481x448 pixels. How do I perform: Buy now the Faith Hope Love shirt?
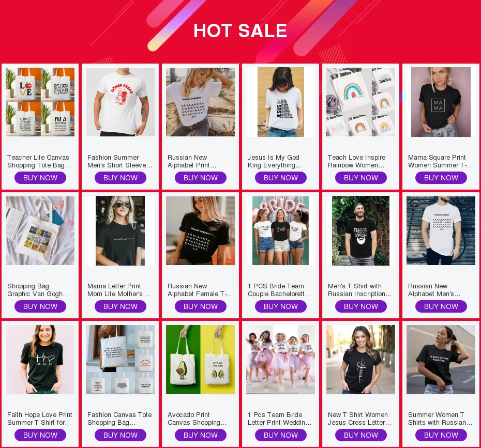[40, 435]
